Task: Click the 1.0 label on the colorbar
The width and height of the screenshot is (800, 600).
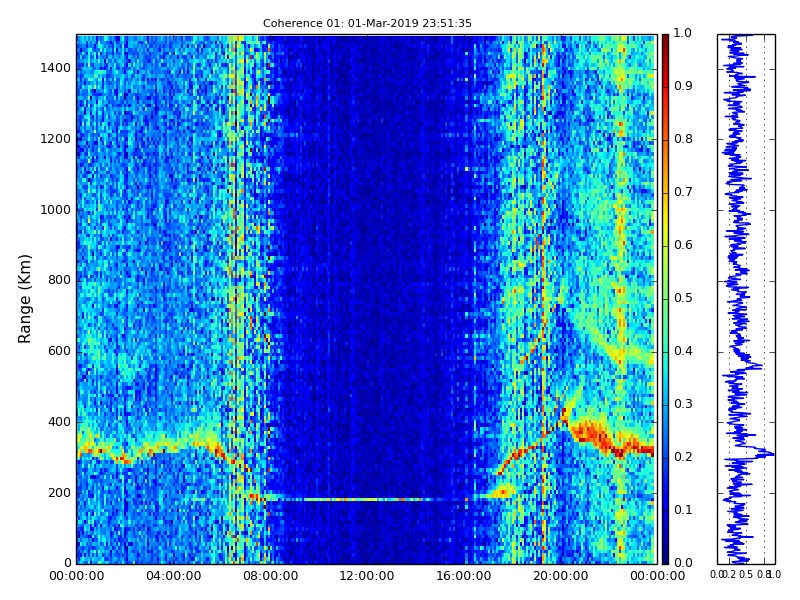Action: pyautogui.click(x=683, y=34)
